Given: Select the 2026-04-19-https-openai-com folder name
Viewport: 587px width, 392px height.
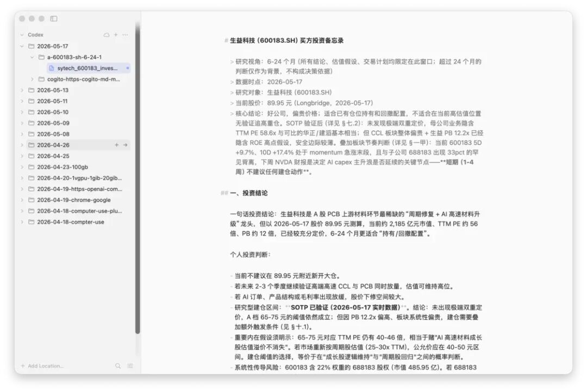Looking at the screenshot, I should click(79, 189).
